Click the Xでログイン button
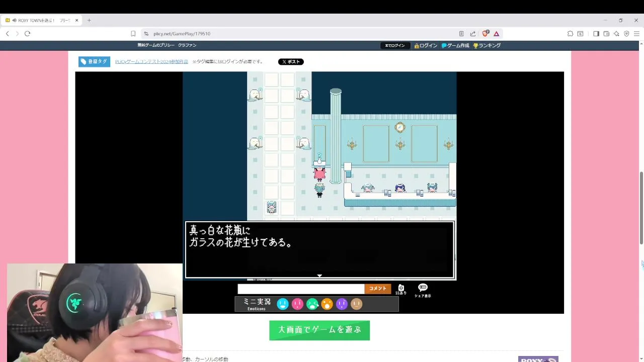Viewport: 644px width, 362px height. click(x=395, y=45)
